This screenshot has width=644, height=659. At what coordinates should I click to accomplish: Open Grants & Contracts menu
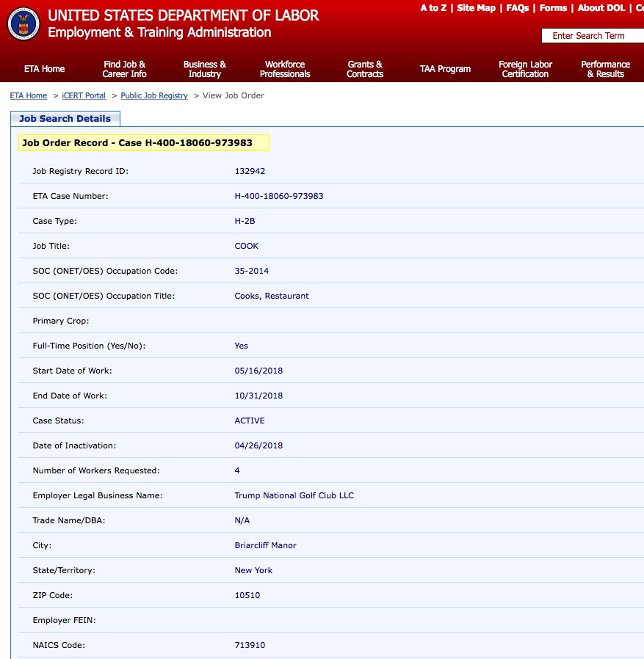coord(365,69)
